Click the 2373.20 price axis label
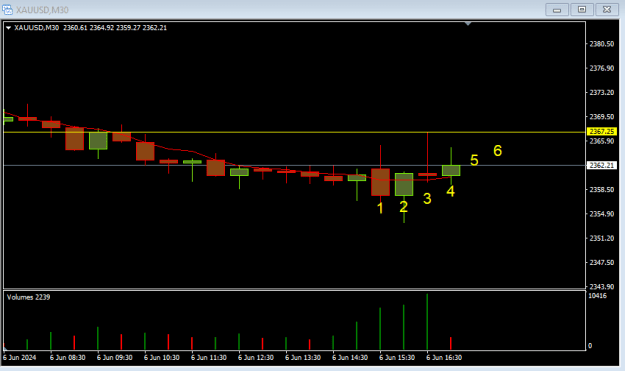 tap(601, 92)
